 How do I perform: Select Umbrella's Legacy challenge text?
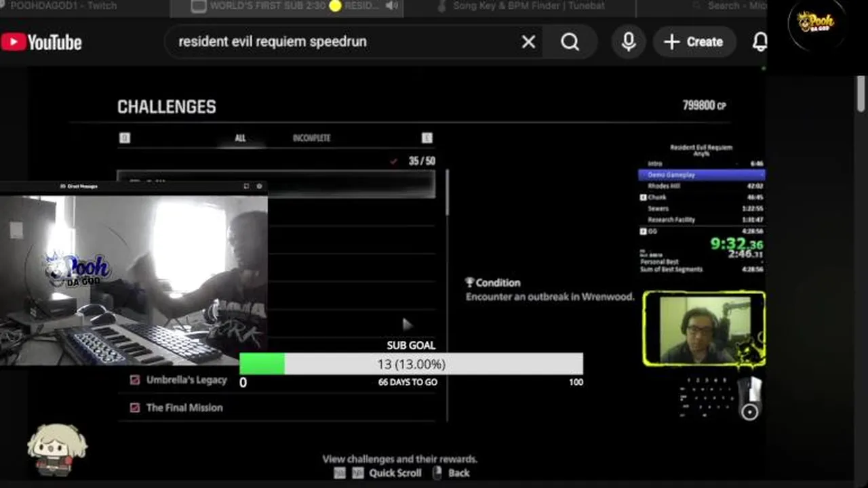click(x=186, y=380)
